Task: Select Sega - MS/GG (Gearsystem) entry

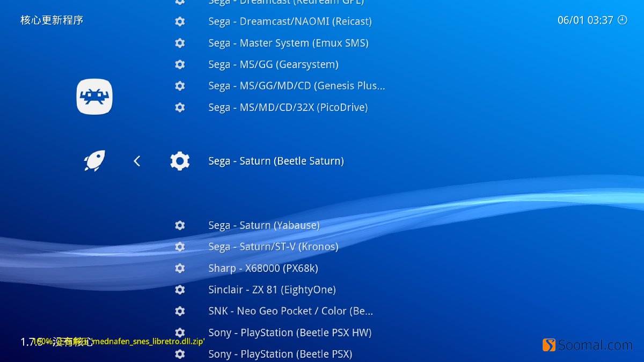Action: point(273,64)
